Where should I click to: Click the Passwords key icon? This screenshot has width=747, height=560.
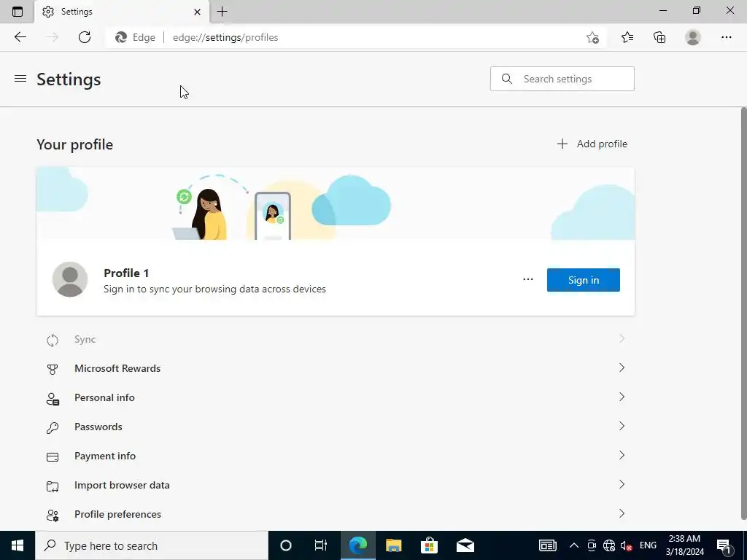[x=53, y=427]
